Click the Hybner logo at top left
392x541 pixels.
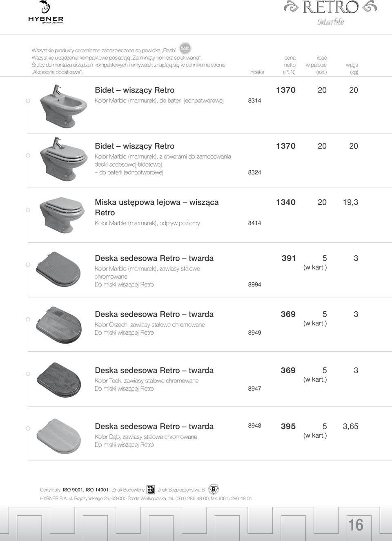coord(46,13)
